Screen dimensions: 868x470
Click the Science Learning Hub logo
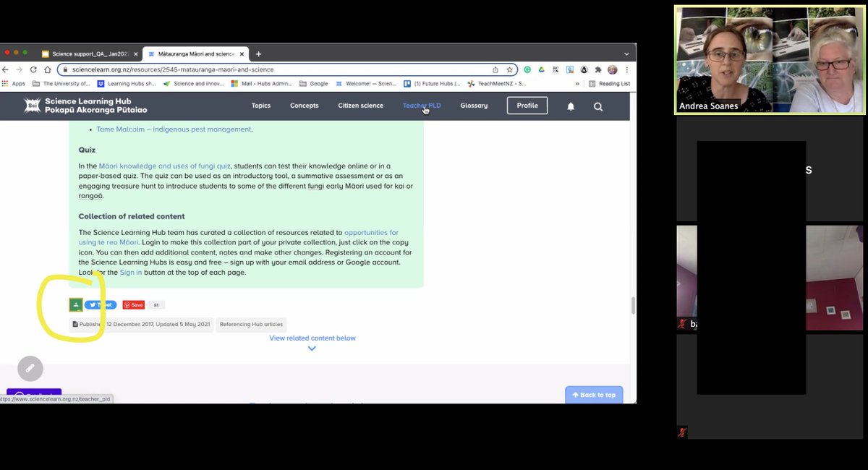click(85, 106)
